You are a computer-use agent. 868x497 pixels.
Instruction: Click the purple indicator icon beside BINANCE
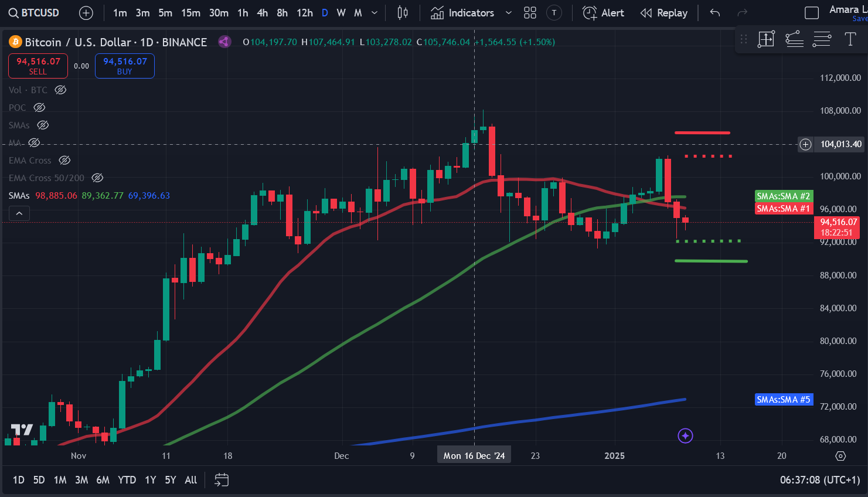click(x=224, y=42)
